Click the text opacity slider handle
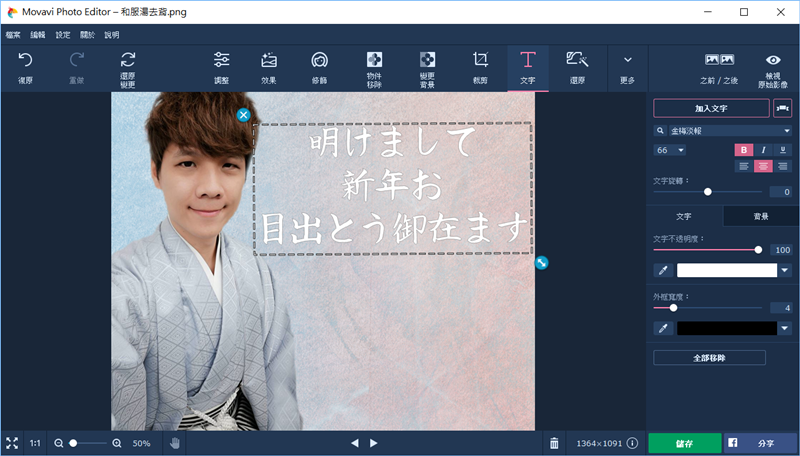The image size is (800, 456). pyautogui.click(x=758, y=249)
